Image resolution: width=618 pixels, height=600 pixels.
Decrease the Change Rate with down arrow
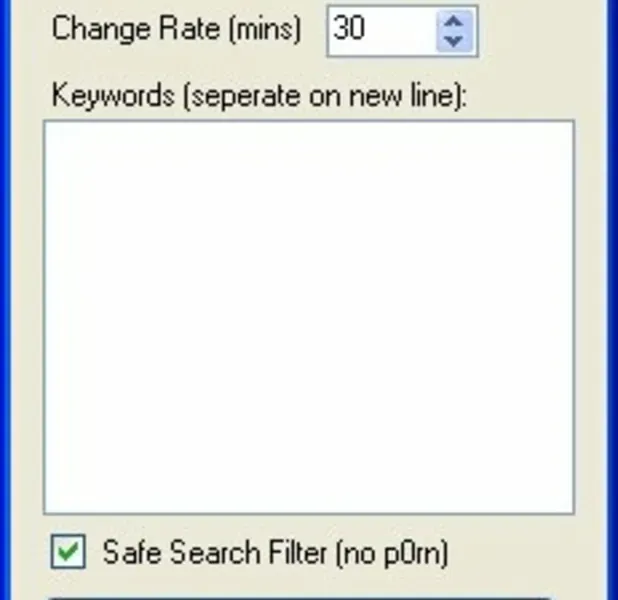coord(453,42)
